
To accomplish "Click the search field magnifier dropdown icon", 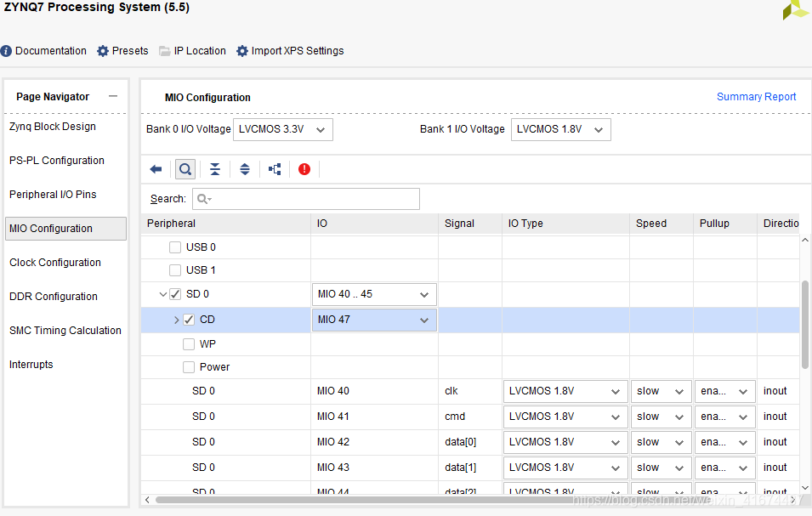I will click(x=205, y=199).
